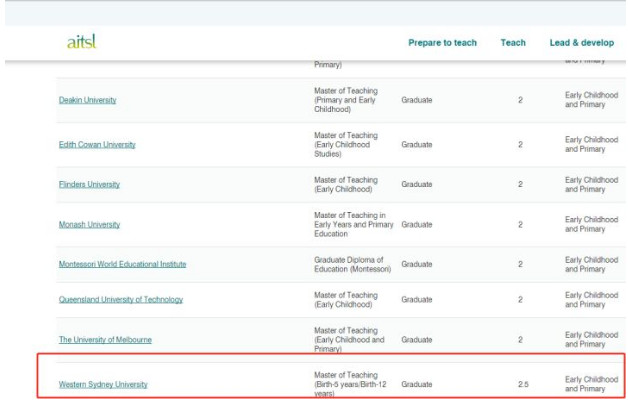Open the Prepare to teach menu
Viewport: 628px width, 407px height.
[x=442, y=42]
